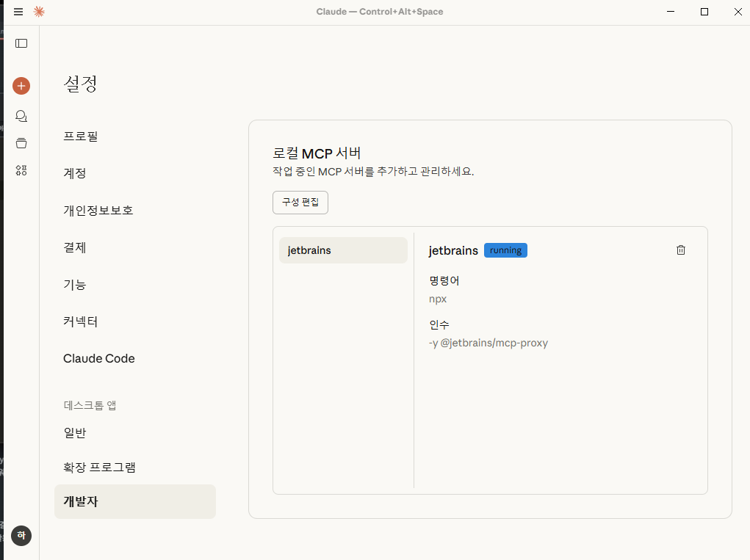Navigate to 커넥터 settings
The image size is (750, 560).
click(81, 321)
